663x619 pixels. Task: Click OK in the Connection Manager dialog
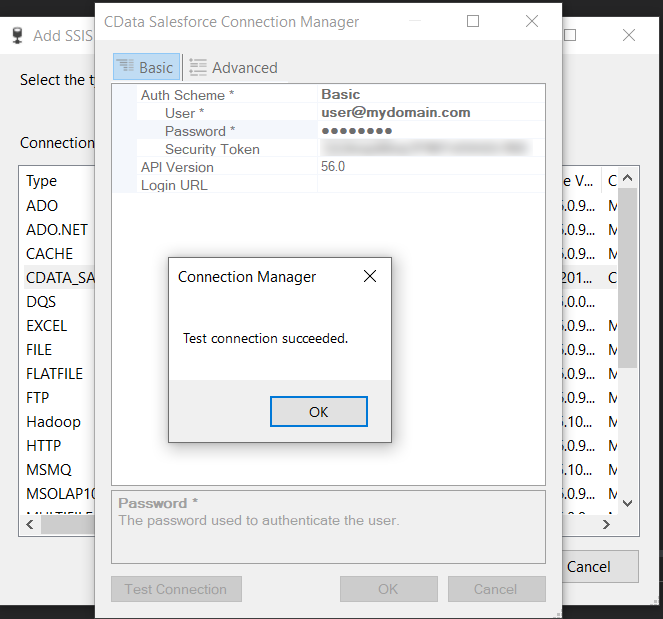(x=318, y=412)
